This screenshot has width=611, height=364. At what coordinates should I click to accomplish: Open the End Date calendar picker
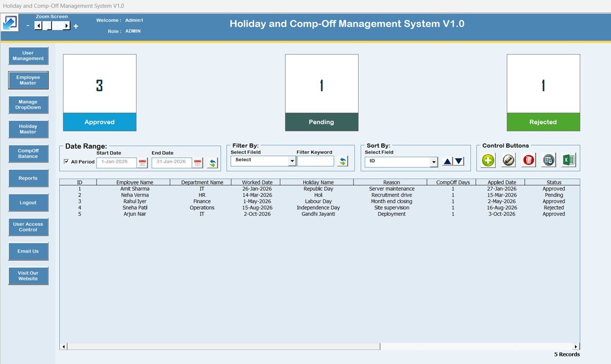198,163
